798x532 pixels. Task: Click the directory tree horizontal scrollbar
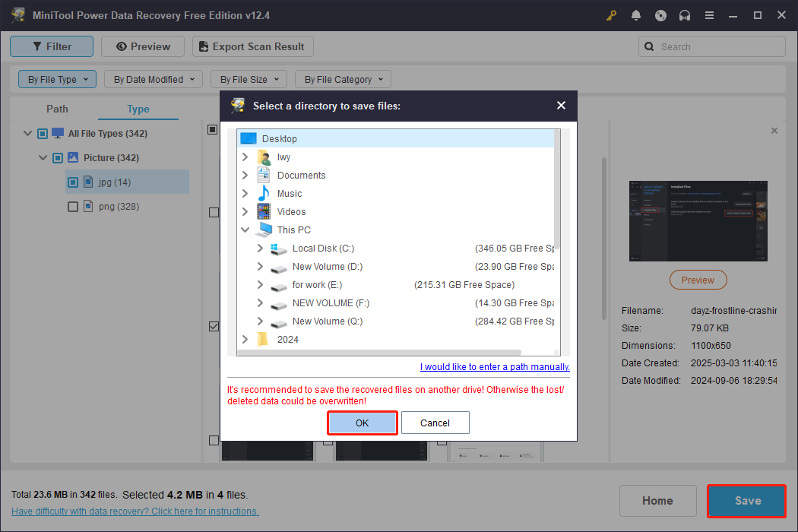379,353
